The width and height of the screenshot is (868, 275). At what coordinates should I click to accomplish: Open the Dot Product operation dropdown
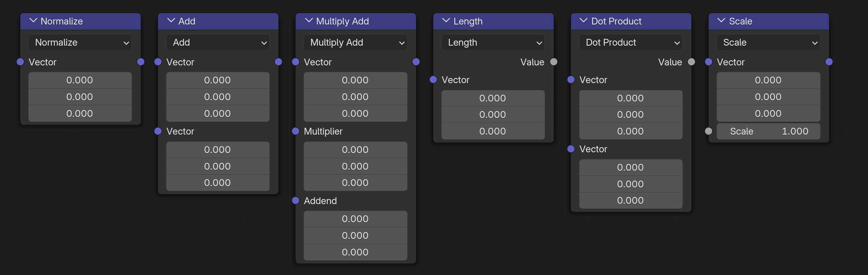click(x=631, y=43)
